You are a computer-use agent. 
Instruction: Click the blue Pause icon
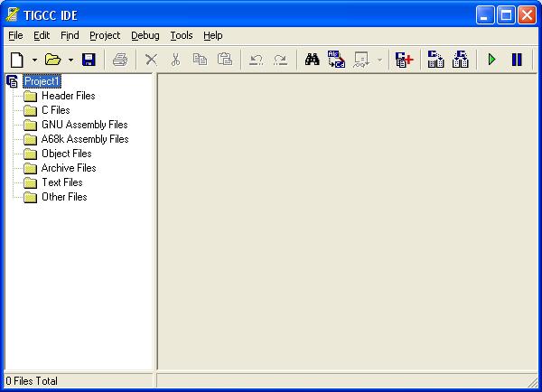pos(517,60)
